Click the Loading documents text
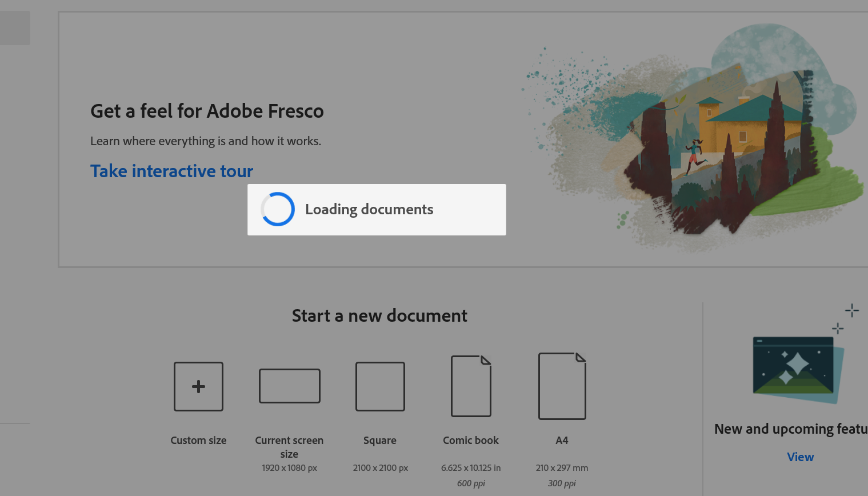 coord(369,209)
